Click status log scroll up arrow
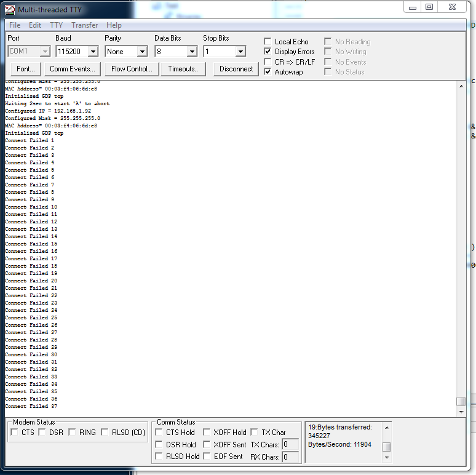The height and width of the screenshot is (475, 476). pyautogui.click(x=387, y=428)
